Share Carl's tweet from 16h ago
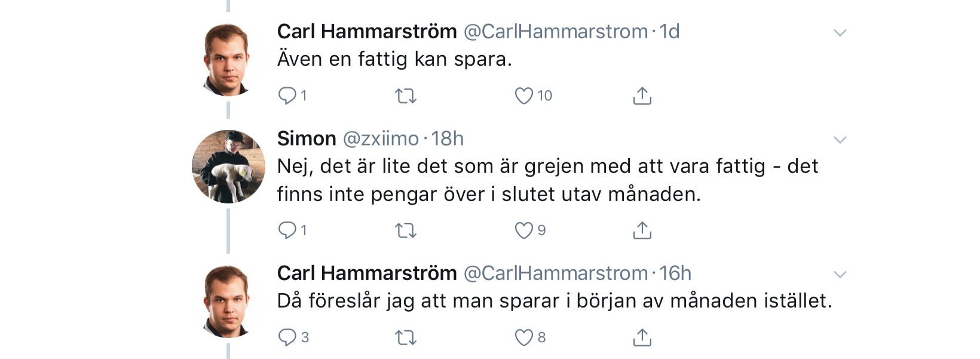Screen dimensions: 980x359 (642, 337)
